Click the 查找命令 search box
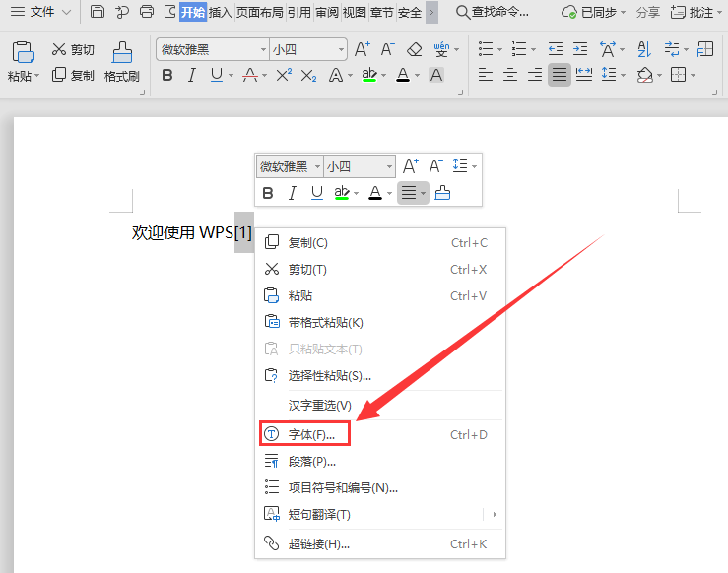 click(x=493, y=12)
